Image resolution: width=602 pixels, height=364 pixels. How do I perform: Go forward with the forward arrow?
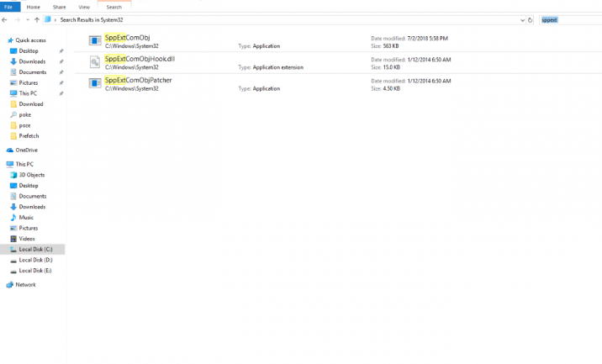18,20
